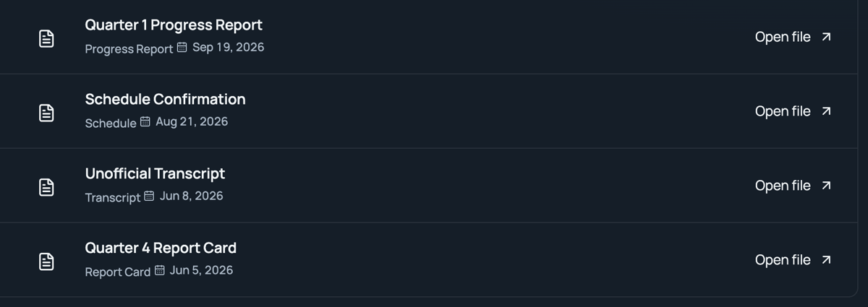Click the calendar icon beside Jun 5, 2026
868x307 pixels.
tap(160, 271)
